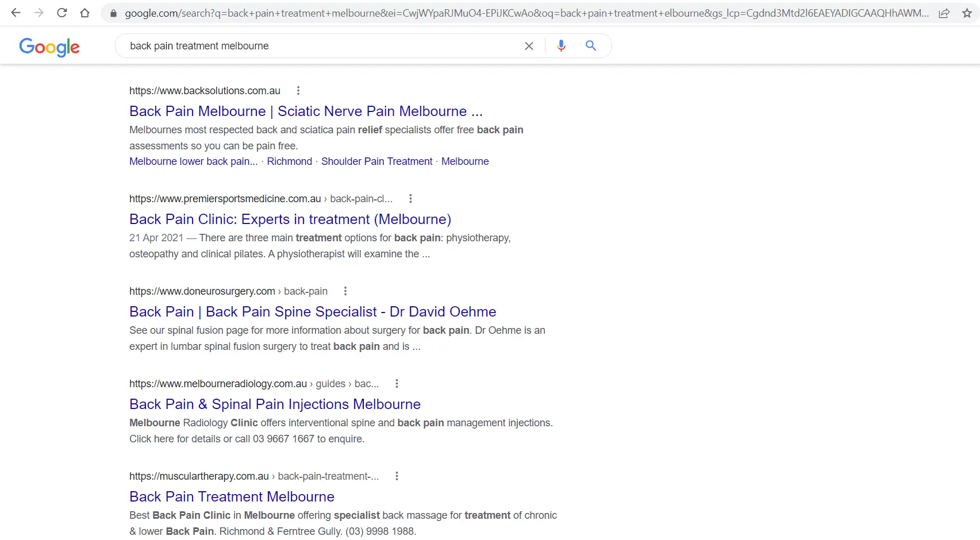Screen dimensions: 980x540
Task: Click the blue magnifier search icon
Action: pyautogui.click(x=590, y=45)
